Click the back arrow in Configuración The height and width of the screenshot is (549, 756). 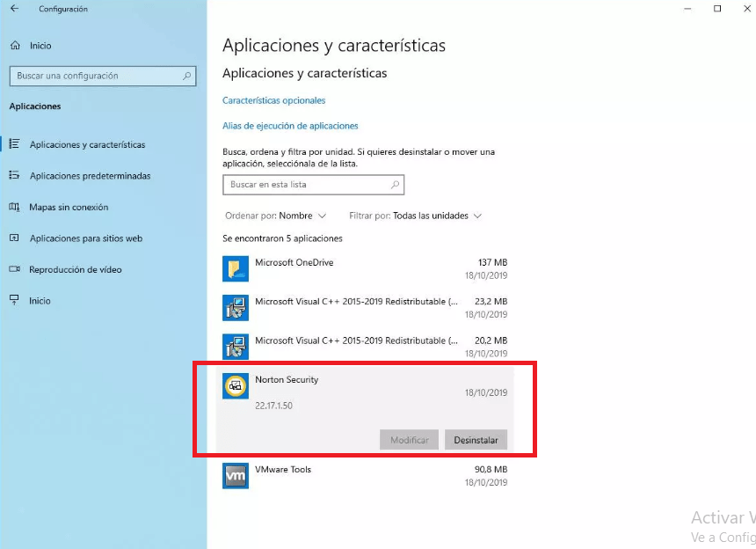[x=14, y=8]
